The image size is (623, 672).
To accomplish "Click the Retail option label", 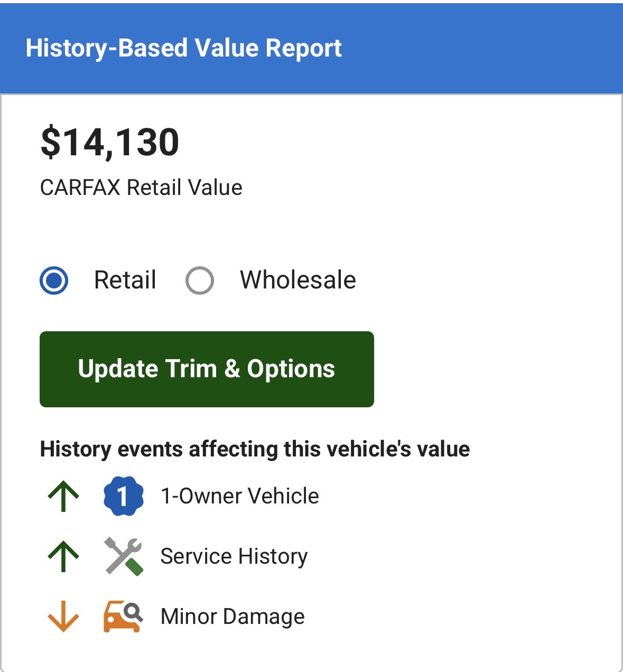I will click(125, 280).
